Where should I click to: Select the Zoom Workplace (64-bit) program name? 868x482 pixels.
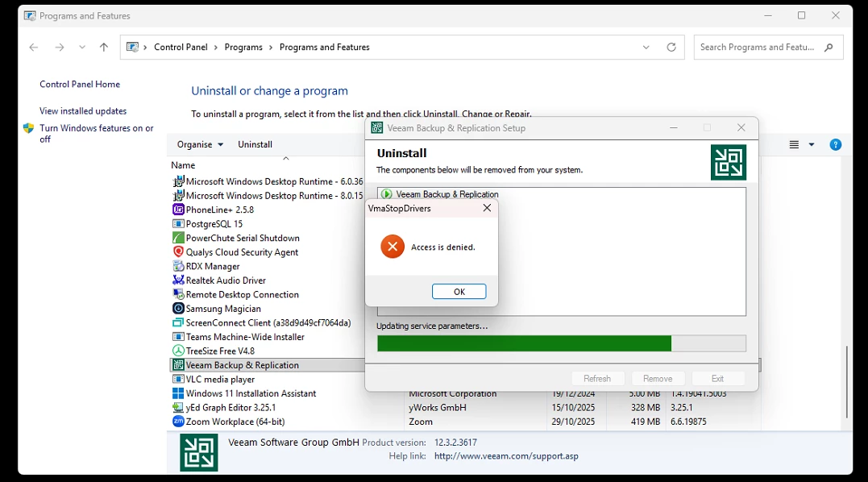pos(235,422)
